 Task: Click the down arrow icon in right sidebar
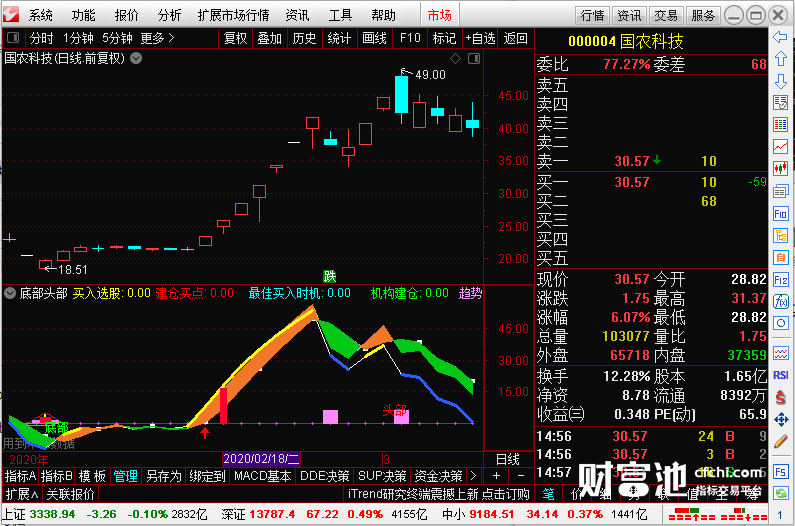[780, 81]
